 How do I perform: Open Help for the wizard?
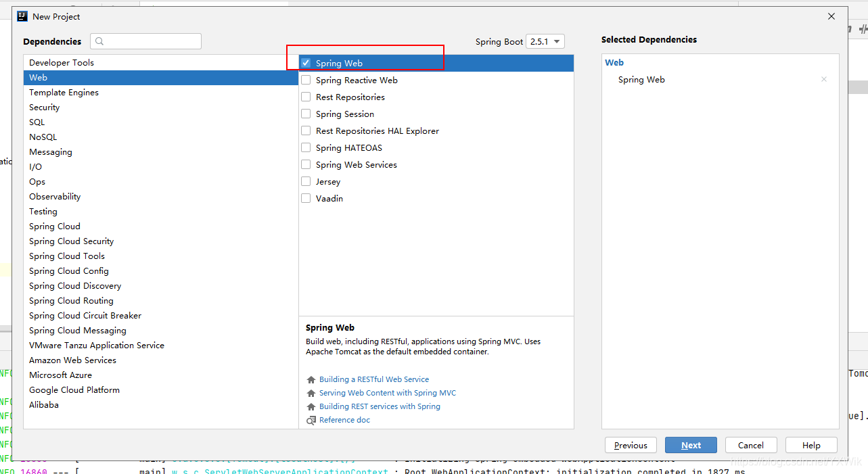(x=811, y=445)
